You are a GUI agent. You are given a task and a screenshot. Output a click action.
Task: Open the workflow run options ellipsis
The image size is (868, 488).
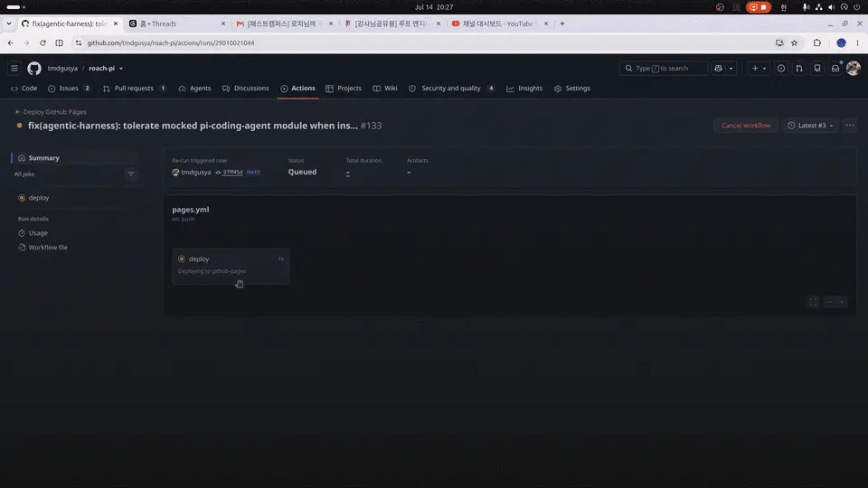tap(850, 125)
